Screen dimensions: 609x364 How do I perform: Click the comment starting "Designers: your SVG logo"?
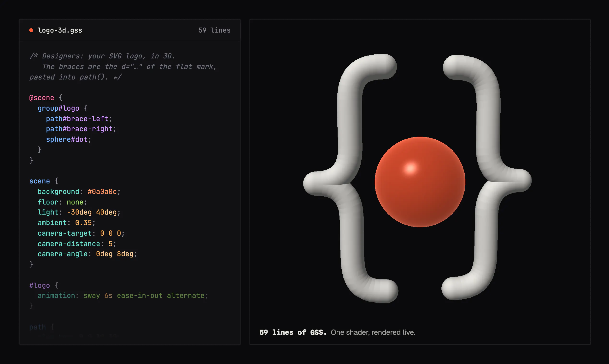tap(123, 67)
